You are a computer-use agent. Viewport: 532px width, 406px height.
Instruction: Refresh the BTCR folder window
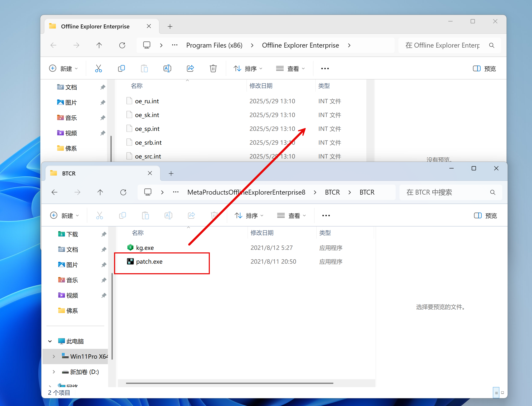coord(123,192)
